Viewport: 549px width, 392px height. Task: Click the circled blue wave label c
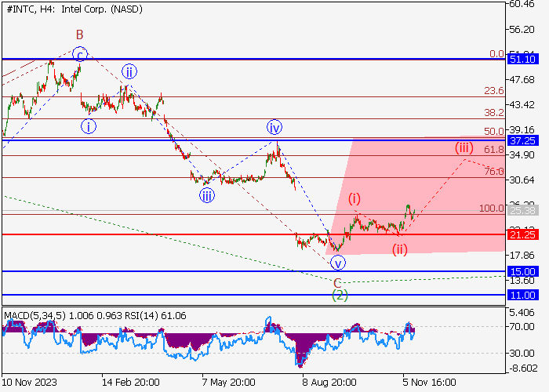point(80,54)
